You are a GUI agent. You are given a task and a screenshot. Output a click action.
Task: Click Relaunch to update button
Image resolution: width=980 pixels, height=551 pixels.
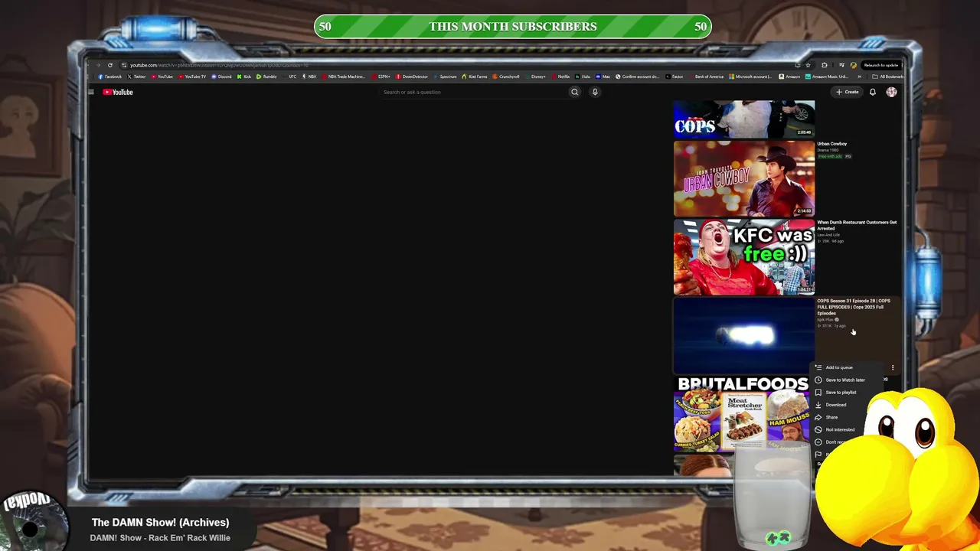(x=881, y=65)
